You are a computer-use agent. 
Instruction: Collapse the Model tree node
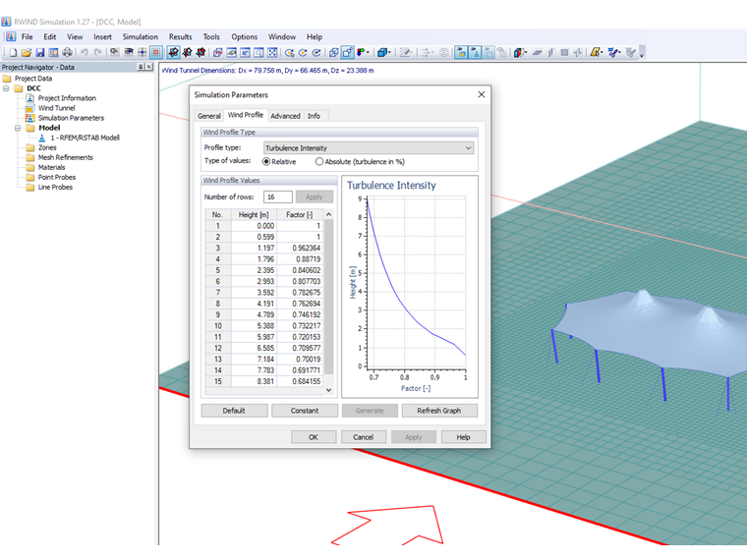click(18, 128)
